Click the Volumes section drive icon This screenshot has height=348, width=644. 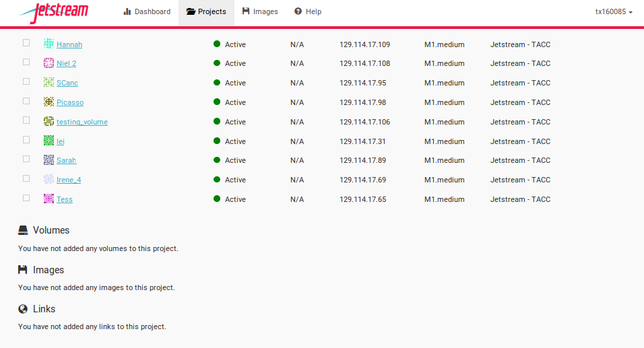tap(23, 230)
